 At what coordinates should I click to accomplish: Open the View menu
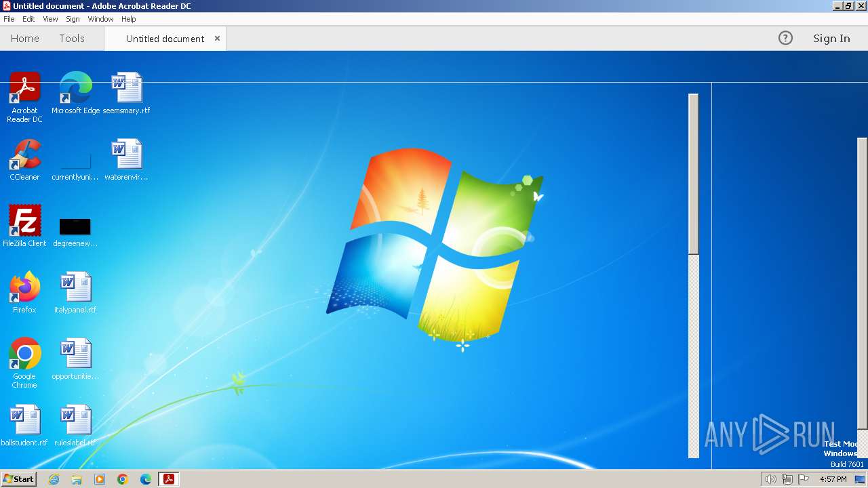[x=50, y=19]
